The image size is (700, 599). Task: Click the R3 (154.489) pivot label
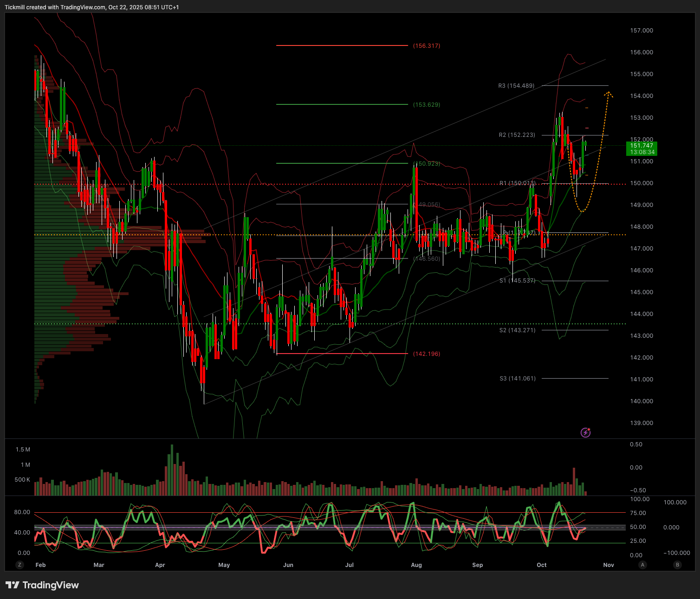tap(516, 86)
